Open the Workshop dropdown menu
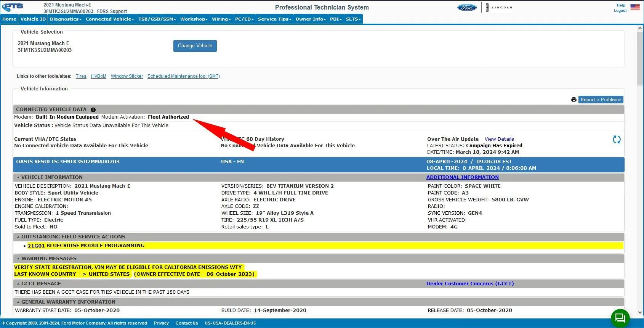644x328 pixels. tap(194, 19)
